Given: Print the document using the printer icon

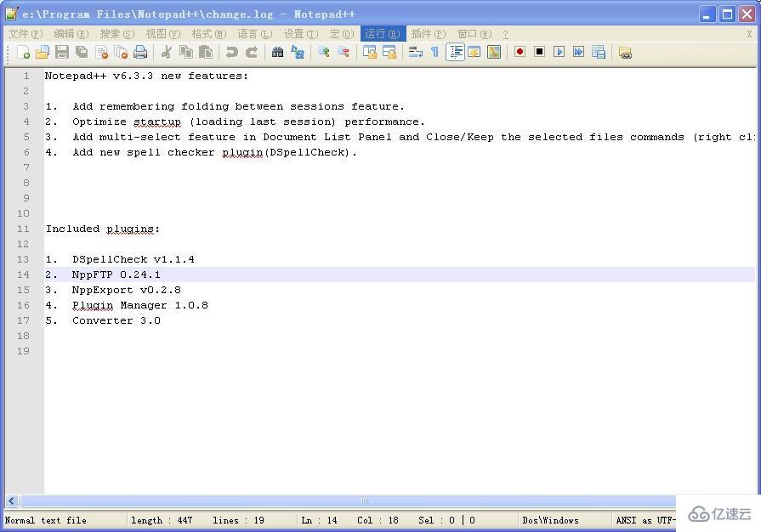Looking at the screenshot, I should pos(140,53).
